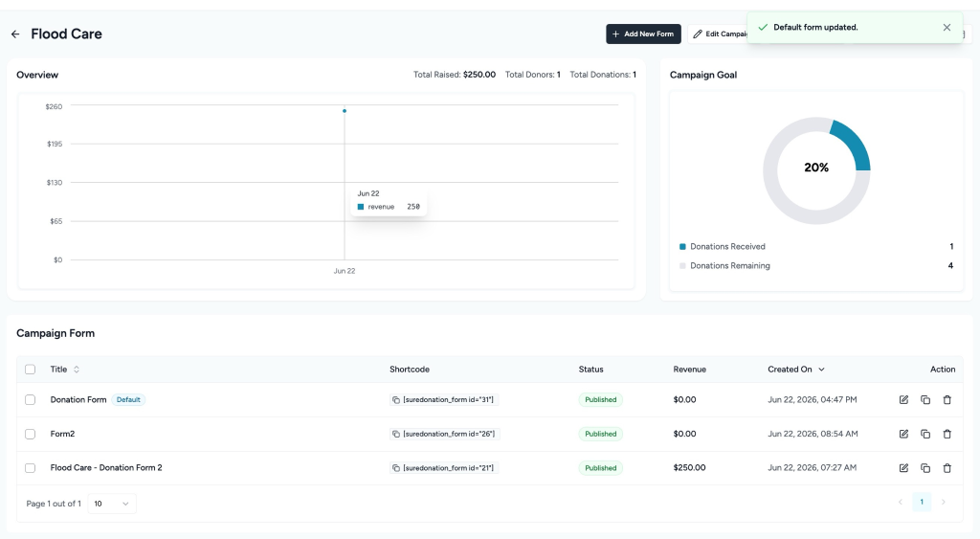Duplicate the Donation Form row
This screenshot has width=980, height=539.
point(925,399)
